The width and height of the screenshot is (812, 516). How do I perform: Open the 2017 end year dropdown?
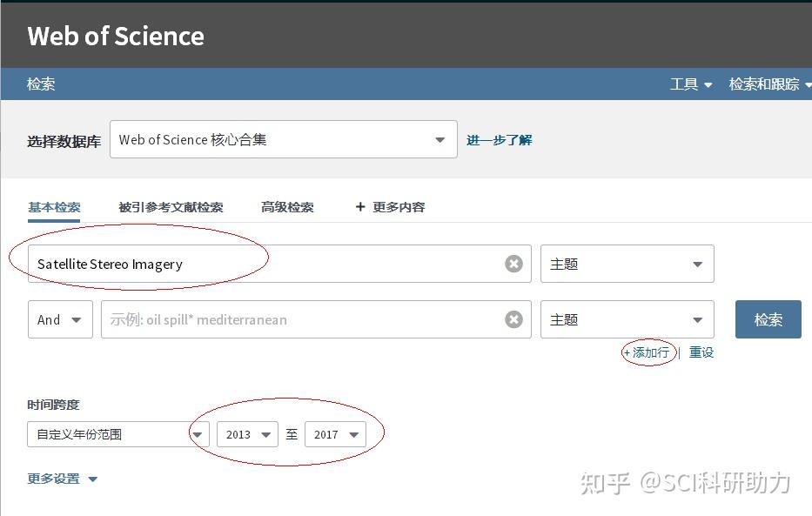(x=336, y=434)
